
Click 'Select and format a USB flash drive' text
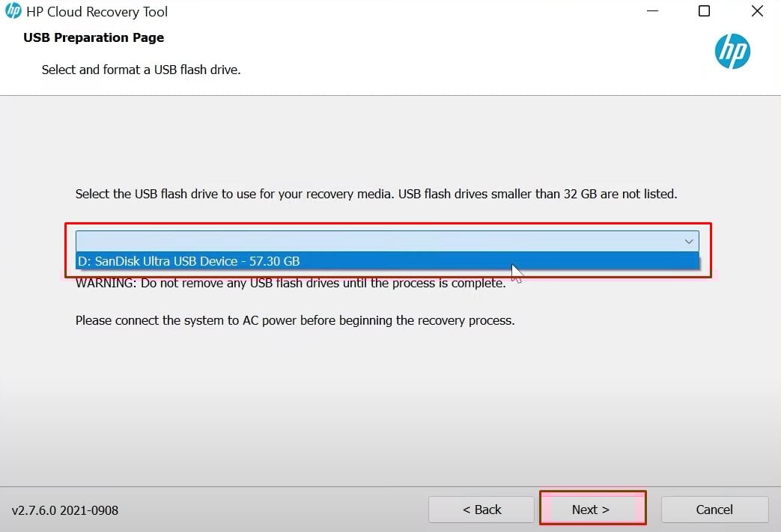pyautogui.click(x=141, y=70)
